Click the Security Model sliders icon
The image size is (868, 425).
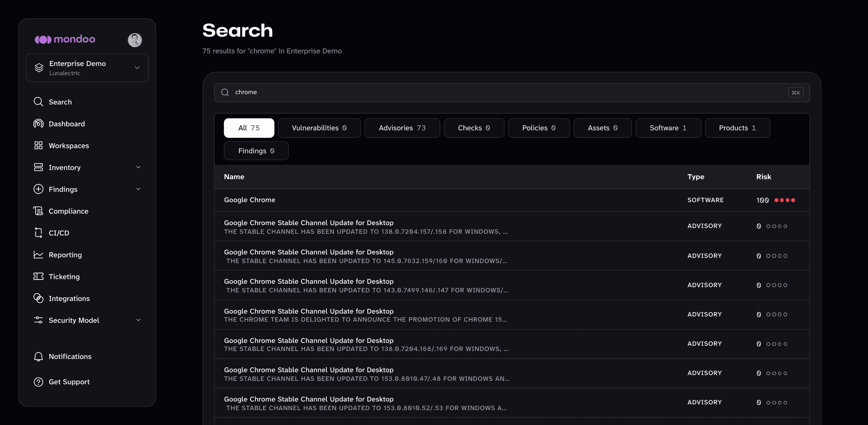[38, 320]
